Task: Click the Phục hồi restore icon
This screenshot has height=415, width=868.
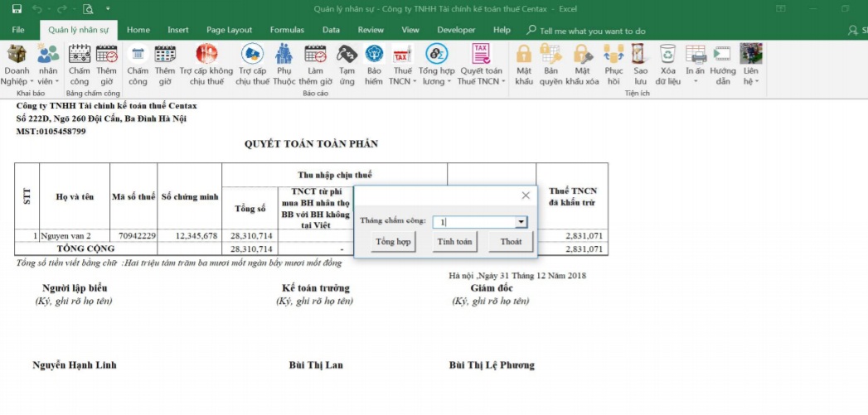Action: [x=613, y=55]
